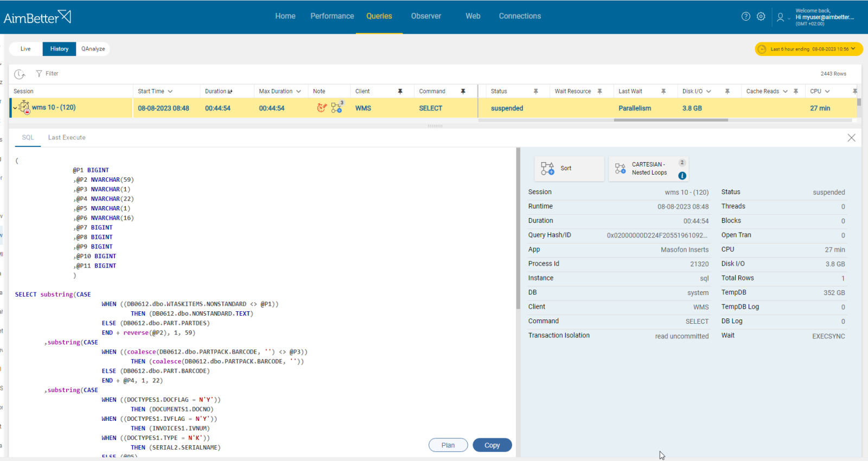This screenshot has width=868, height=461.
Task: Click the Sort operator card
Action: pyautogui.click(x=569, y=169)
